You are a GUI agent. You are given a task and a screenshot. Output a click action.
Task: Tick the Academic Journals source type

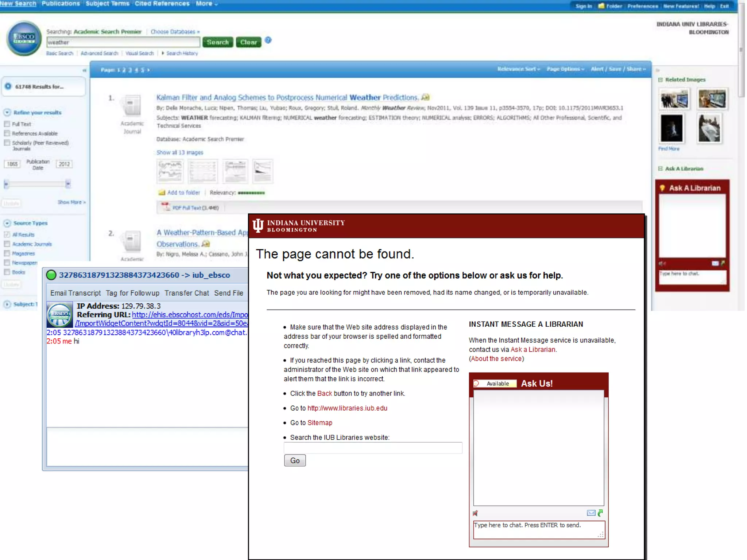[x=7, y=244]
